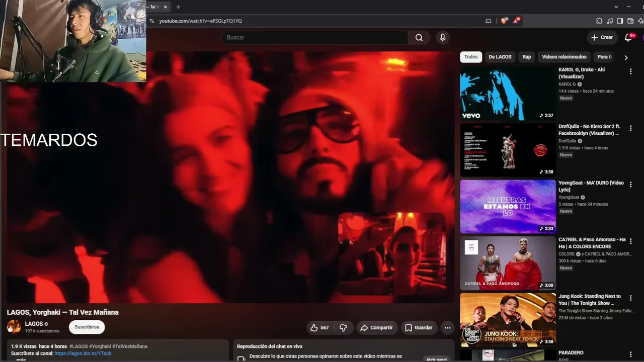644x362 pixels.
Task: Open the LAGOS channel name
Action: pos(34,324)
